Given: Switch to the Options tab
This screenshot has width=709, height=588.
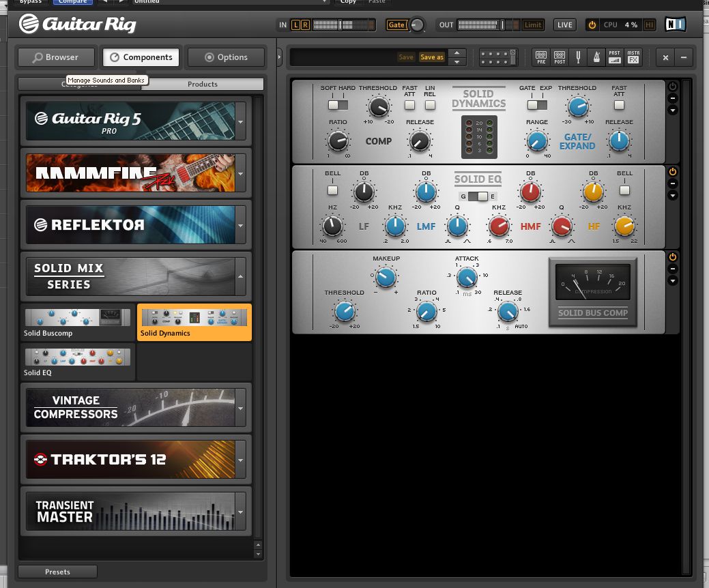Looking at the screenshot, I should point(226,57).
